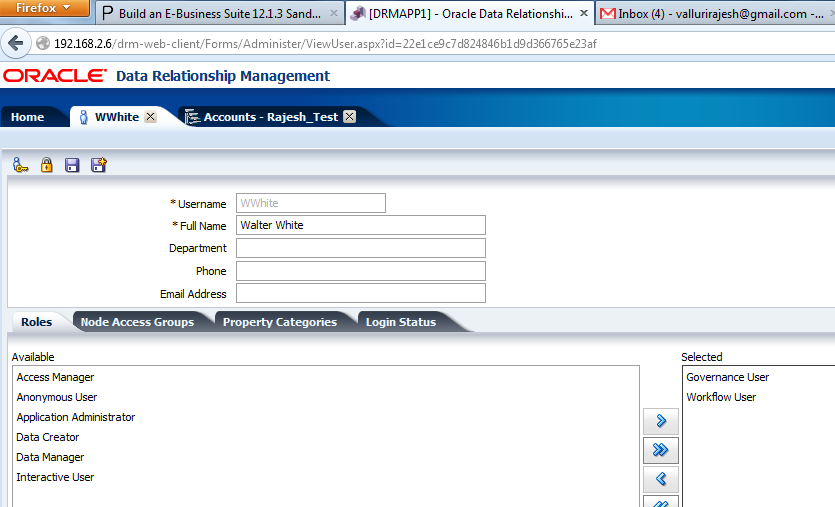Select Data Manager role
Screen dimensions: 835x507
point(50,457)
